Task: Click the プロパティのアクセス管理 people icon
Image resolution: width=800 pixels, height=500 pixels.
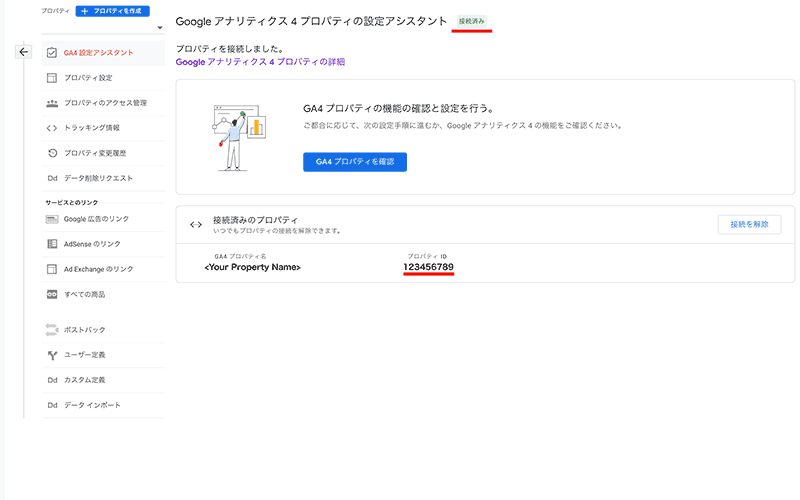Action: tap(52, 103)
